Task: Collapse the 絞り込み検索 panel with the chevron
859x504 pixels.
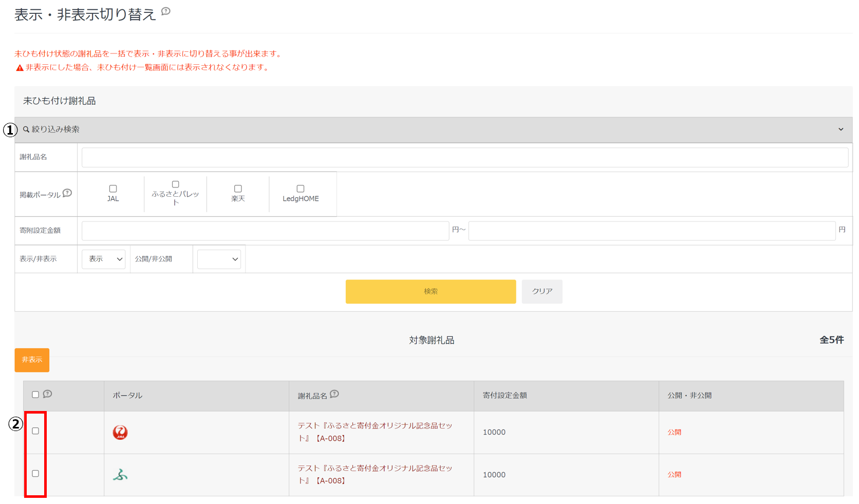Action: (841, 129)
